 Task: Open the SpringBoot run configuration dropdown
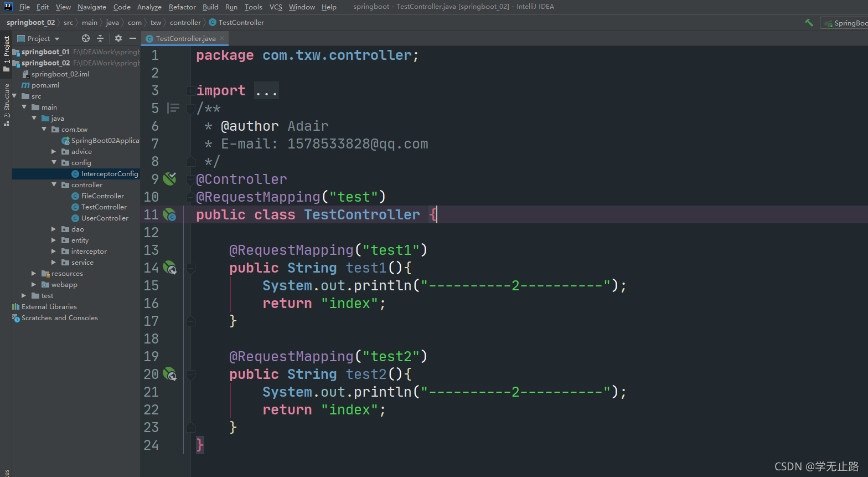844,23
